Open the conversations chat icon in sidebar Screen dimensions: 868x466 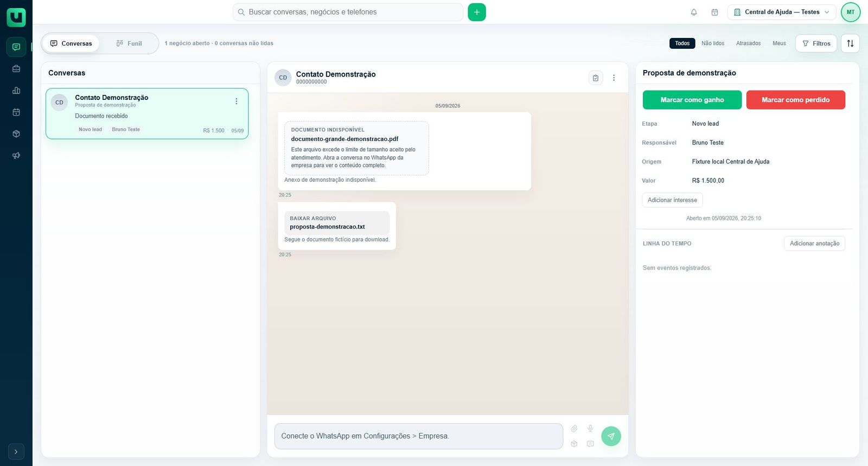point(16,47)
